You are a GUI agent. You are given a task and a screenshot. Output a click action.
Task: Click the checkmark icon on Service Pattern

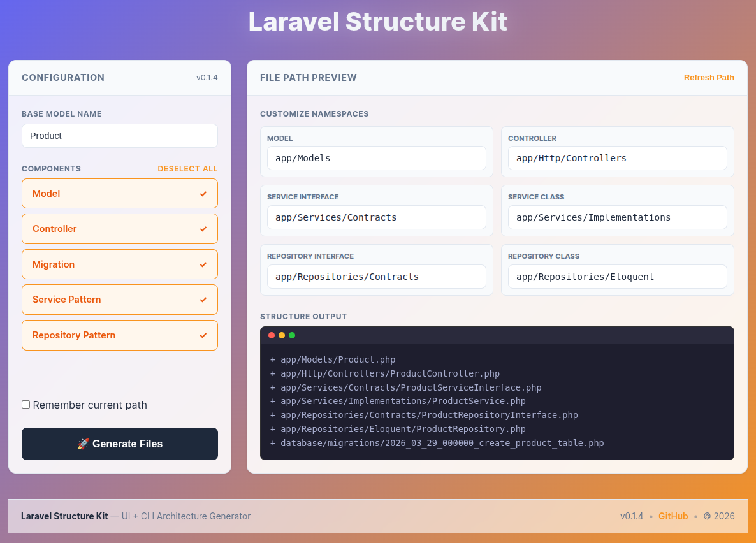click(203, 300)
